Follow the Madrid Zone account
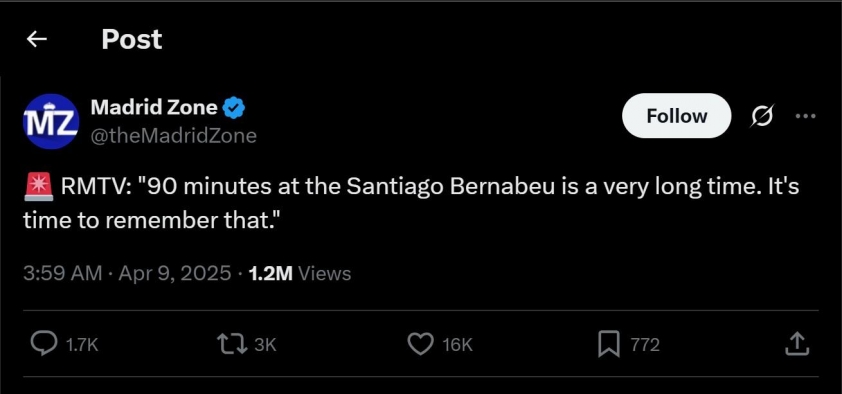842x394 pixels. pos(676,115)
